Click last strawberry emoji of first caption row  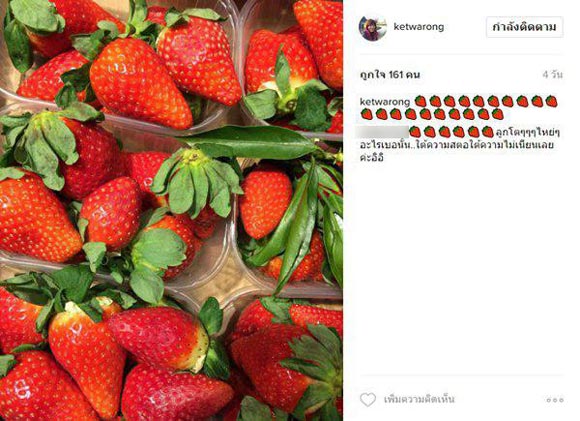coord(551,101)
